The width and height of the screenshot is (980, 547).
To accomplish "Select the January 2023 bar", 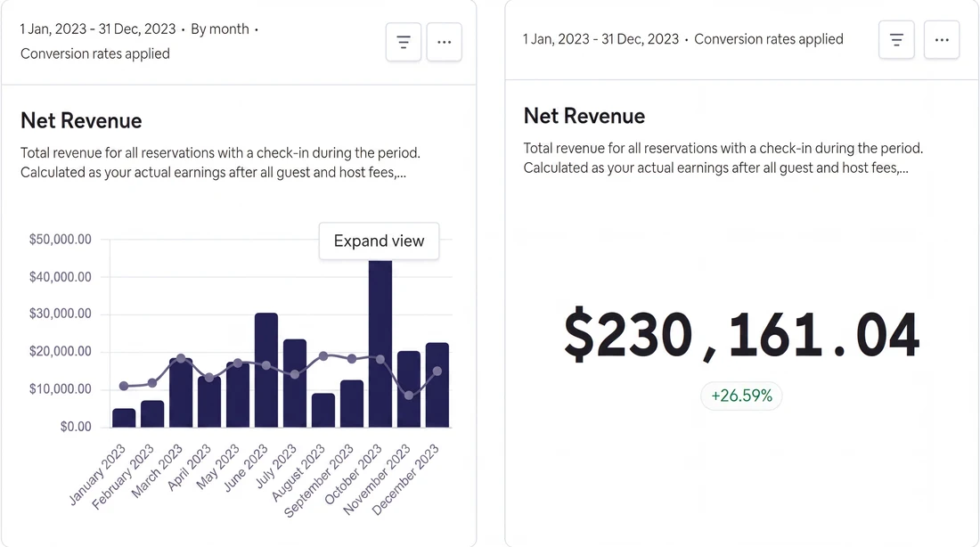I will point(124,418).
